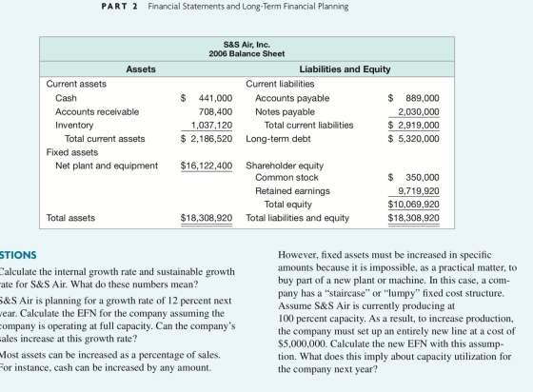Screen dimensions: 533x392
Task: Click Retained earnings amount 9,719,920
Action: coord(419,191)
